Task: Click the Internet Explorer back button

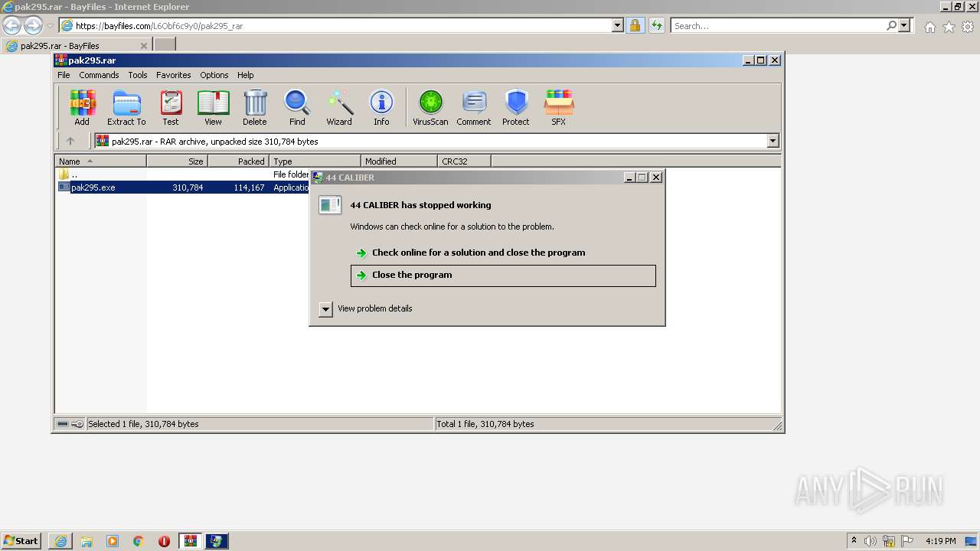Action: (x=11, y=25)
